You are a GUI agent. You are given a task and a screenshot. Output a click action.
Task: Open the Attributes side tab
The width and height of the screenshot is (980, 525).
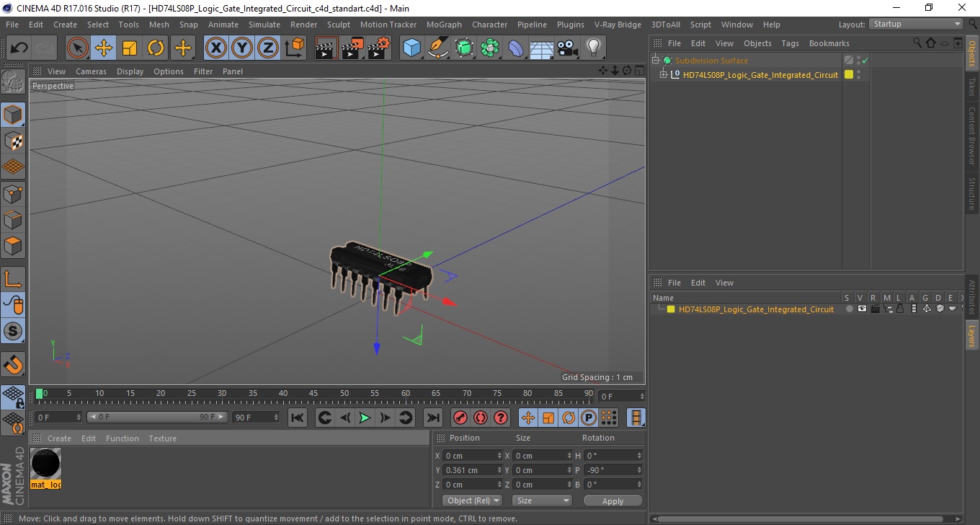pos(972,297)
